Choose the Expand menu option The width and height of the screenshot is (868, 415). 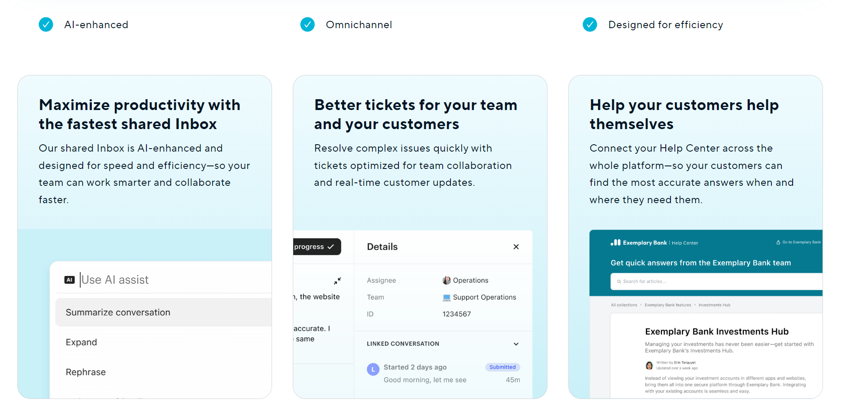click(x=81, y=342)
